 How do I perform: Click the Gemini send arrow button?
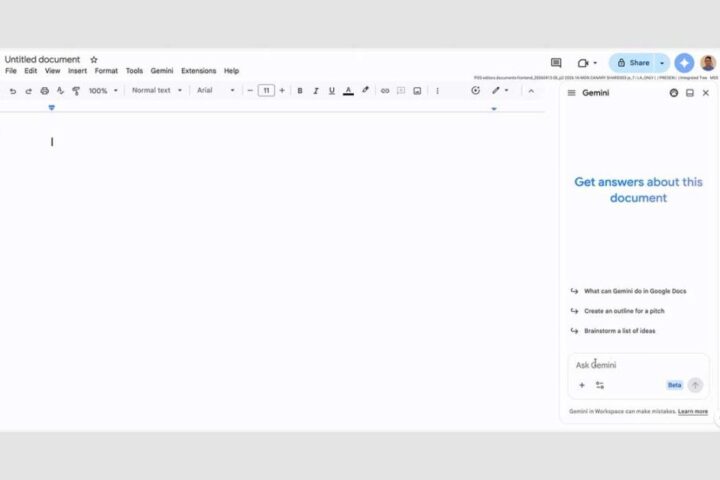click(x=695, y=385)
